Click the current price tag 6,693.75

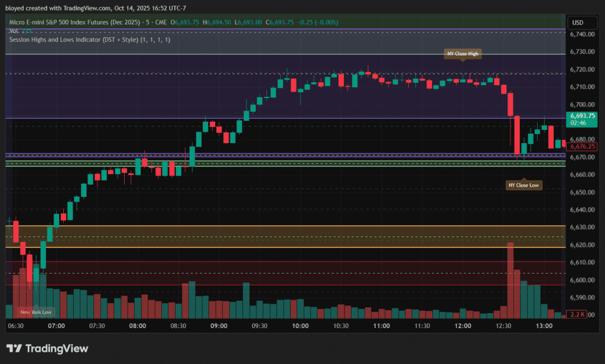point(582,116)
